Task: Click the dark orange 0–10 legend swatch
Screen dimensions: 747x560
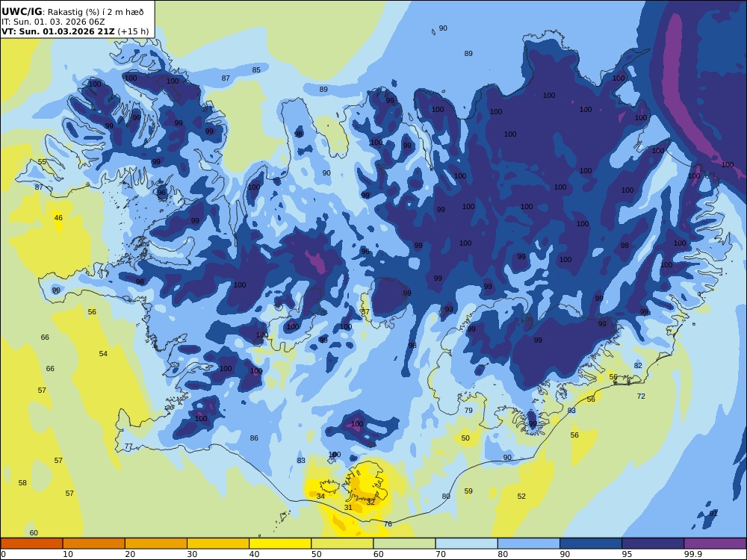Action: pos(31,544)
